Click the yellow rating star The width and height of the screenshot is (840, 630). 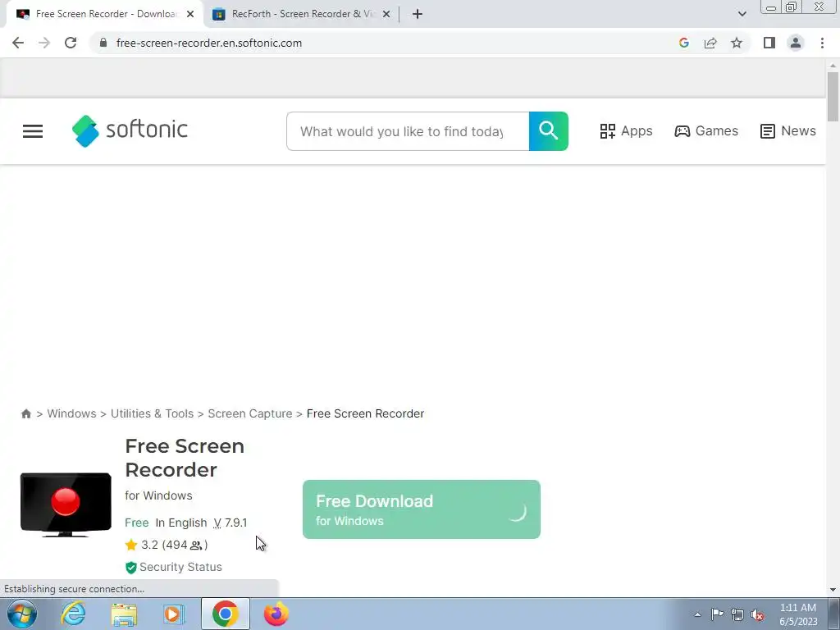(131, 546)
